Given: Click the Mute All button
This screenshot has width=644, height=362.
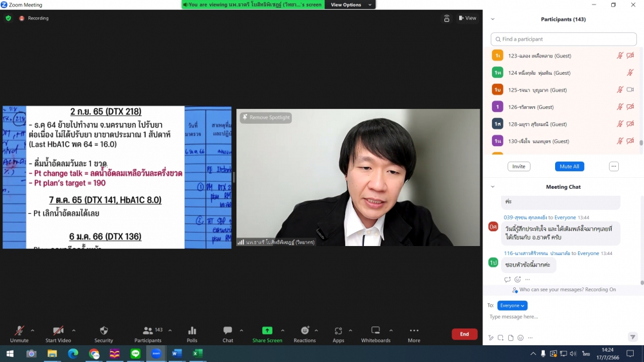Looking at the screenshot, I should click(x=569, y=166).
